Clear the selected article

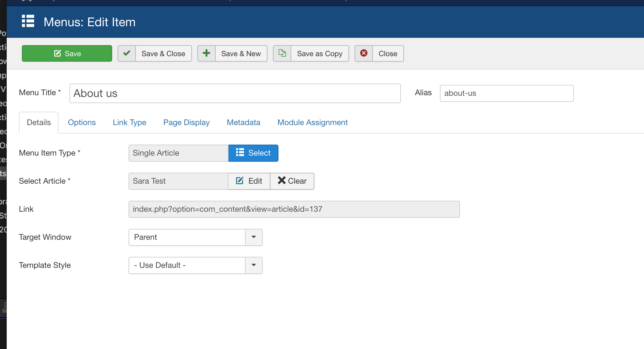click(292, 181)
